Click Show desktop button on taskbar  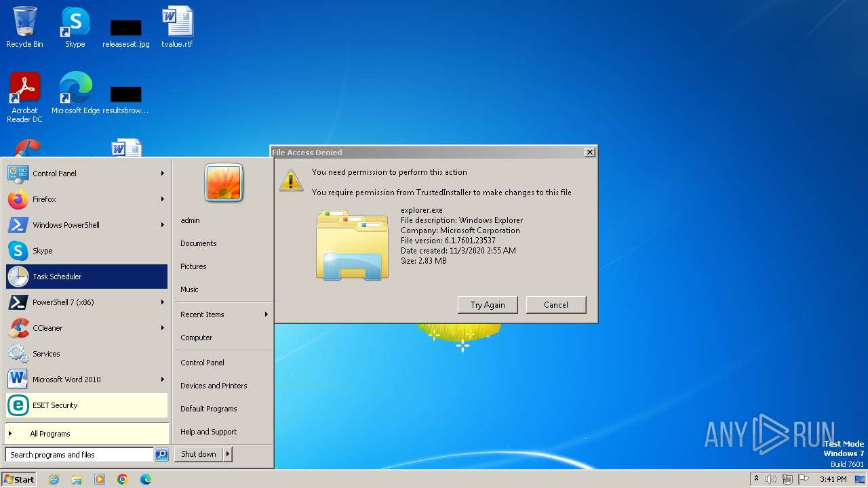[x=861, y=479]
